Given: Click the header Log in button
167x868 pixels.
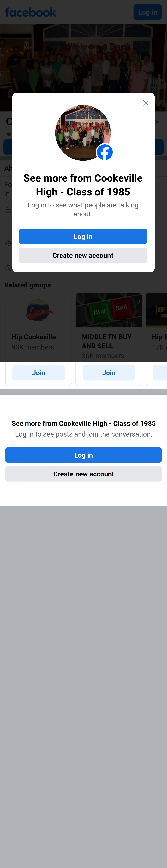Looking at the screenshot, I should [147, 12].
